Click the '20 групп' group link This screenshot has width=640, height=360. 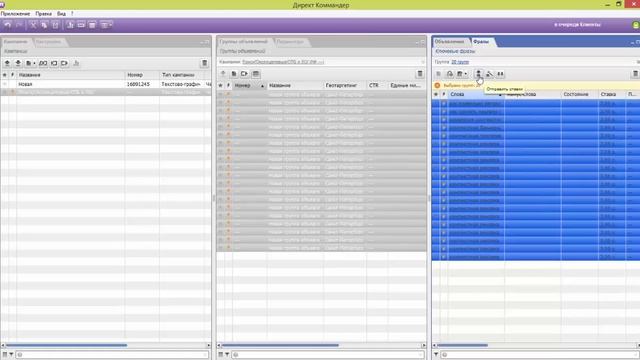tap(460, 62)
